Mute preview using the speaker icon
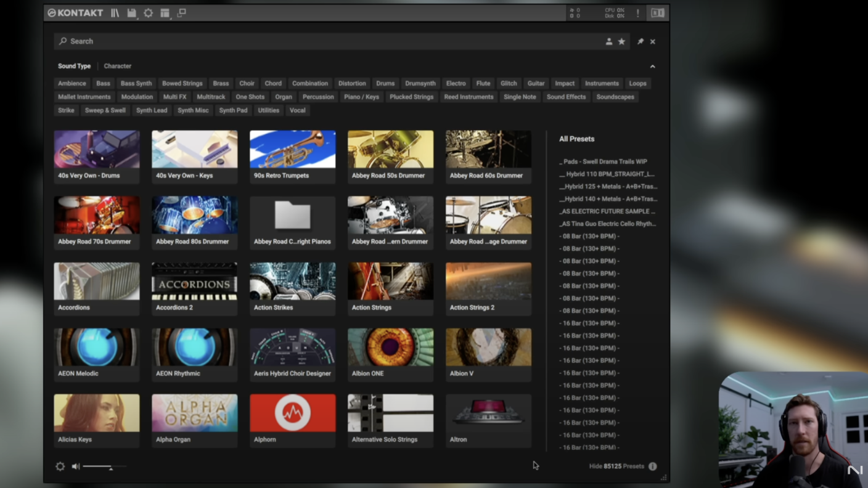 pyautogui.click(x=75, y=466)
